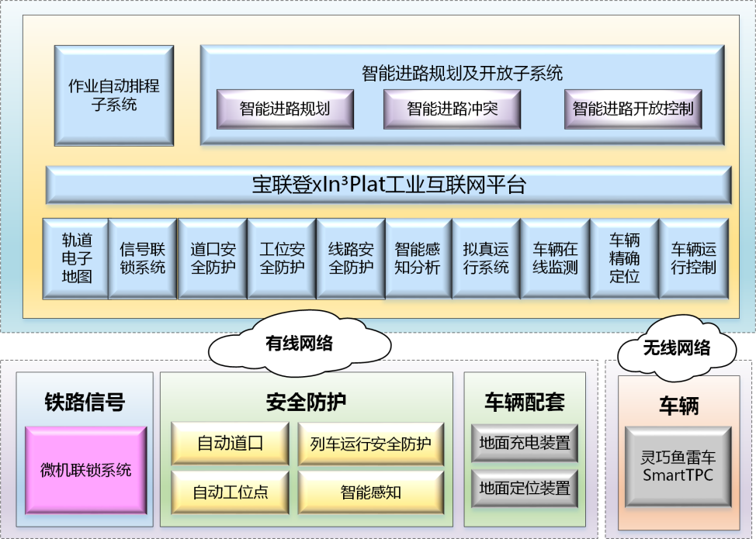Image resolution: width=756 pixels, height=539 pixels.
Task: Select the 智能进路规划 box
Action: pyautogui.click(x=285, y=109)
